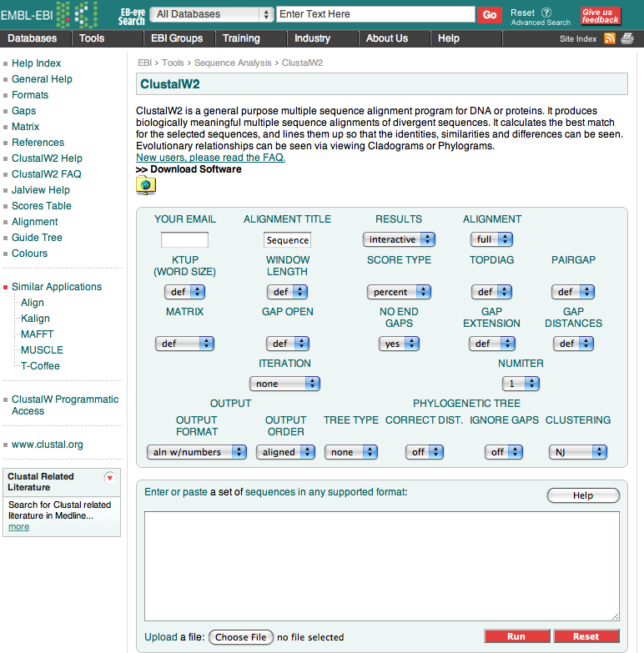Open the CLUSTERING NJ dropdown
The image size is (644, 653).
point(577,452)
